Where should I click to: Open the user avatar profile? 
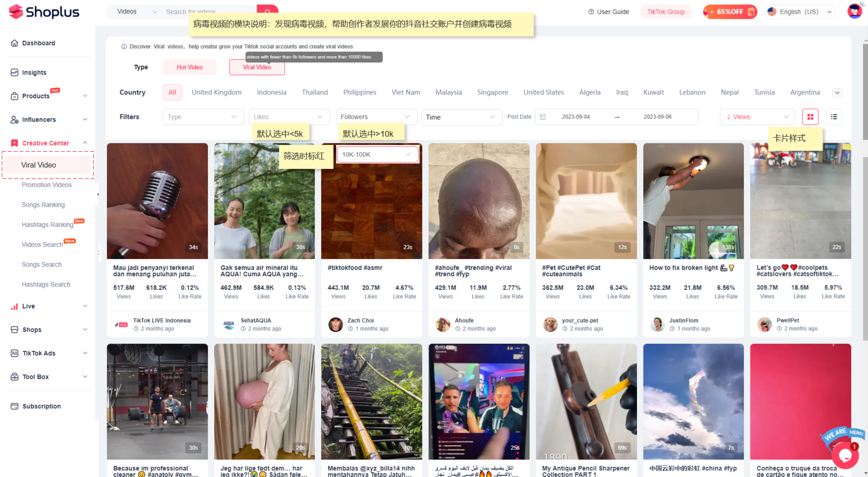[854, 11]
